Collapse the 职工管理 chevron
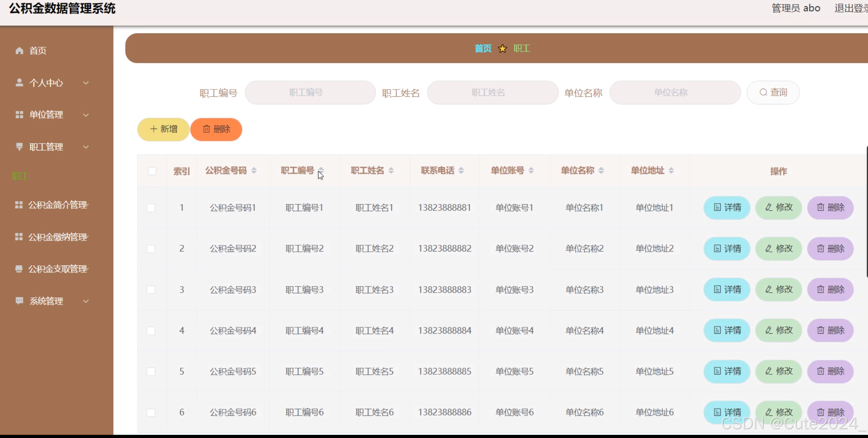 tap(86, 147)
